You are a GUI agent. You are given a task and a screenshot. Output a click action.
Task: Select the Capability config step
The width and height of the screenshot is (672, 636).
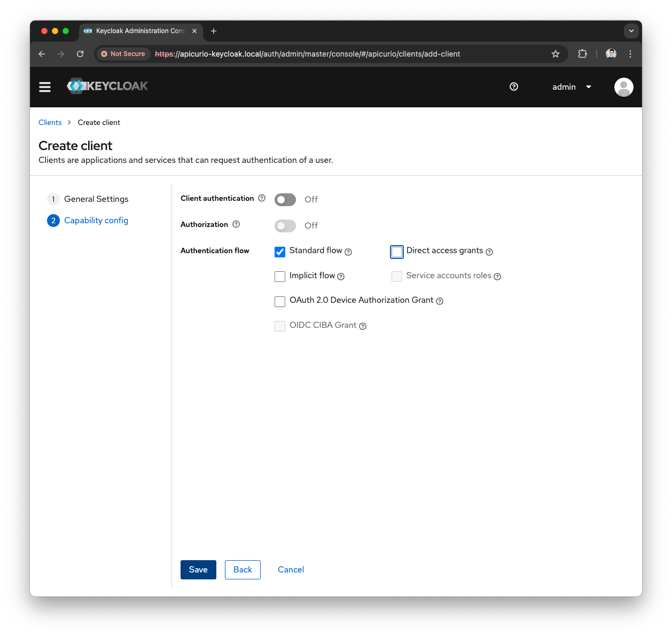96,220
